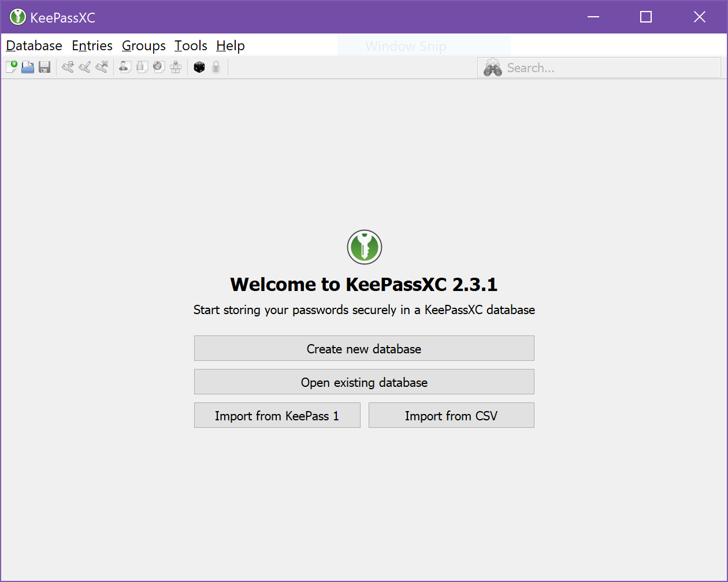Image resolution: width=728 pixels, height=582 pixels.
Task: Copy the password via the padlock-document icon
Action: pos(142,67)
